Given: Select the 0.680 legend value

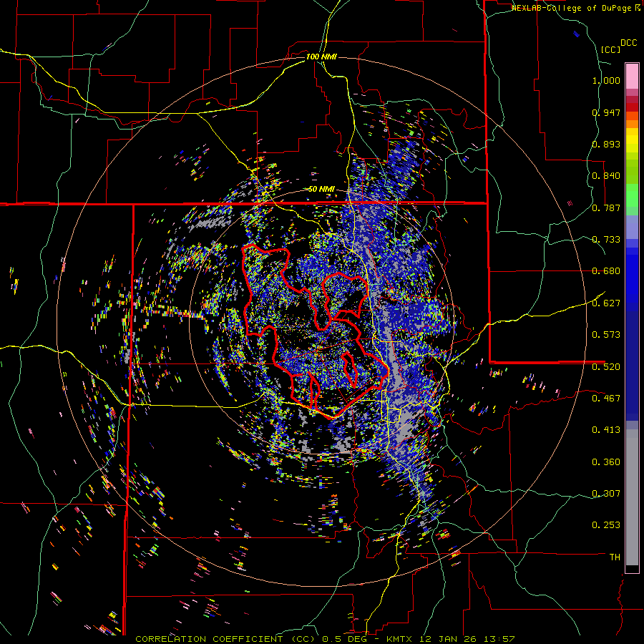Looking at the screenshot, I should pos(606,271).
